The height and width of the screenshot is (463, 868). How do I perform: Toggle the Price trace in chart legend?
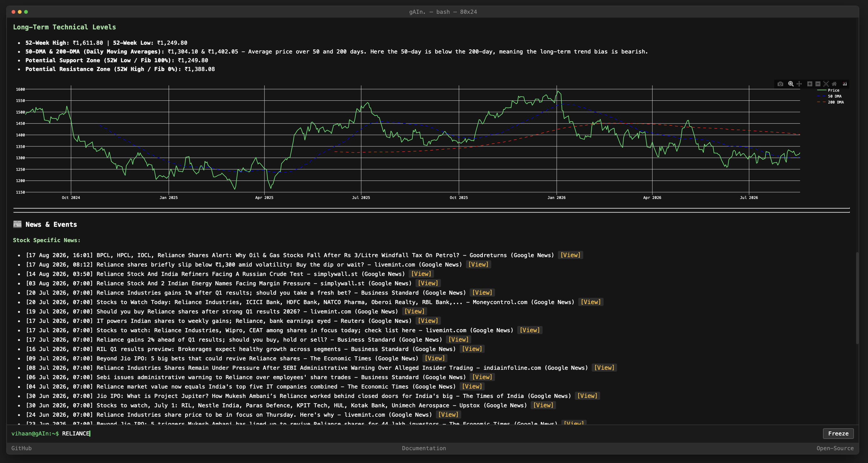click(x=829, y=90)
